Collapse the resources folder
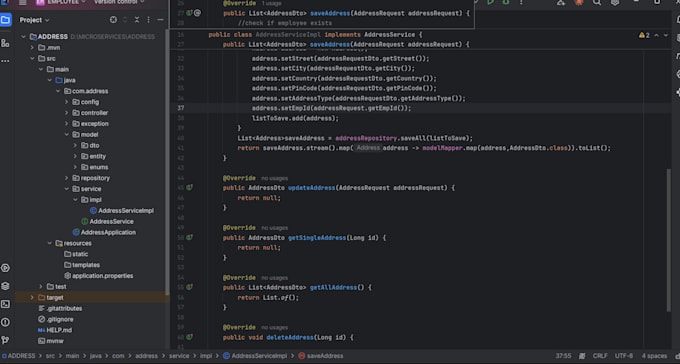Image resolution: width=680 pixels, height=364 pixels. pos(49,243)
